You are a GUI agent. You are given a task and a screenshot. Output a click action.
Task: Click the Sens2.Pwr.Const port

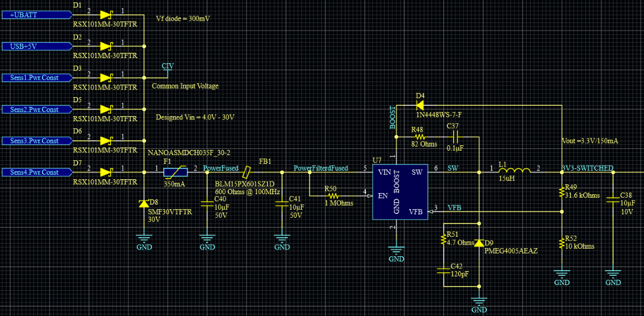(x=37, y=109)
